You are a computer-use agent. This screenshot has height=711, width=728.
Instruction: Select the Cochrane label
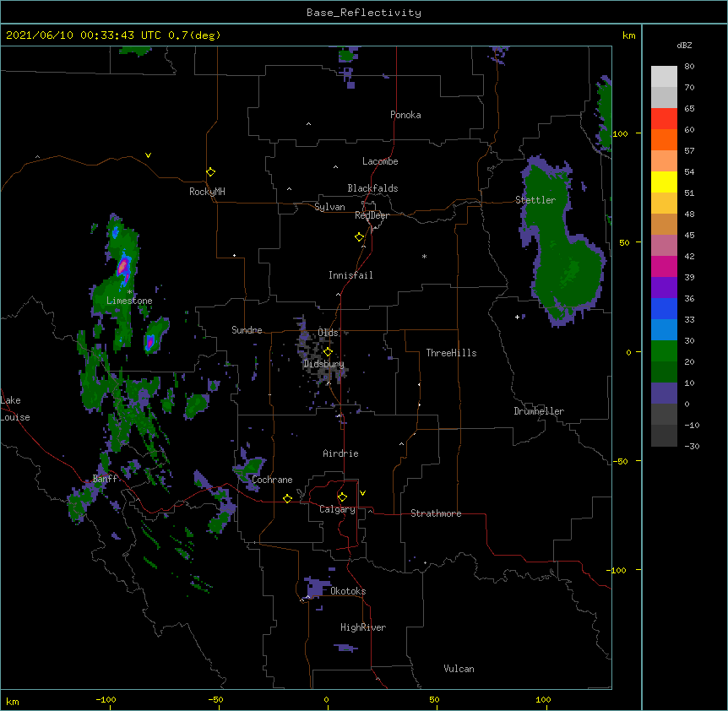click(272, 480)
